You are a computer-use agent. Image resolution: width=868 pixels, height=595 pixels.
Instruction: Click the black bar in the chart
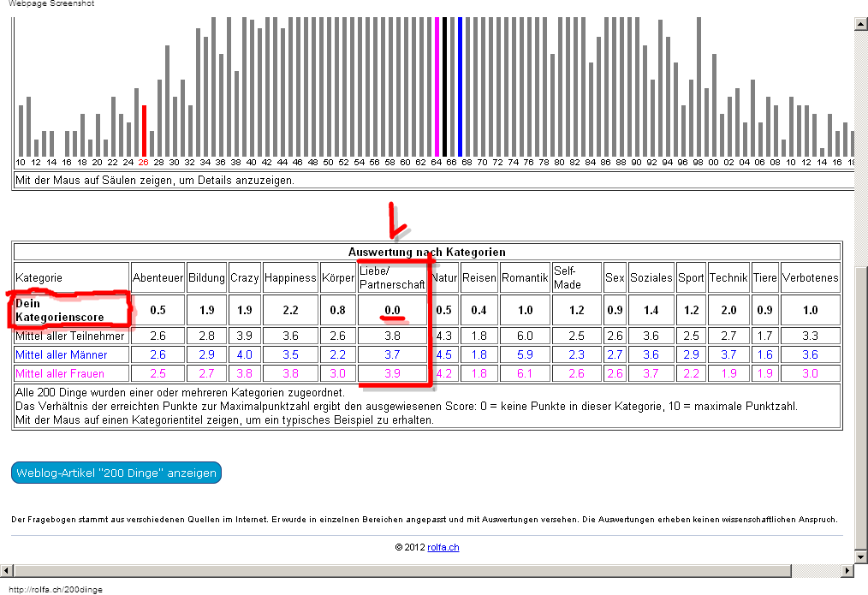[444, 87]
